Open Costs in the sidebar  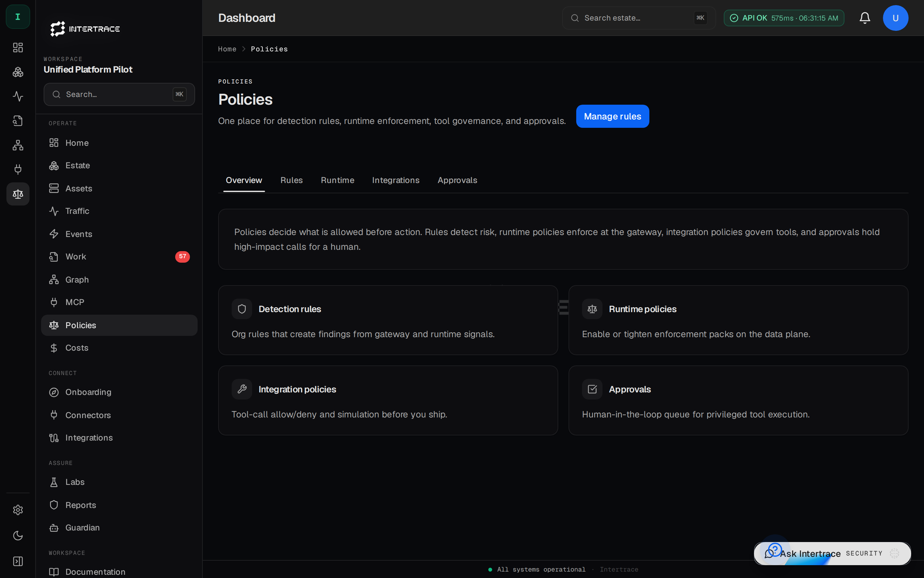pos(119,348)
